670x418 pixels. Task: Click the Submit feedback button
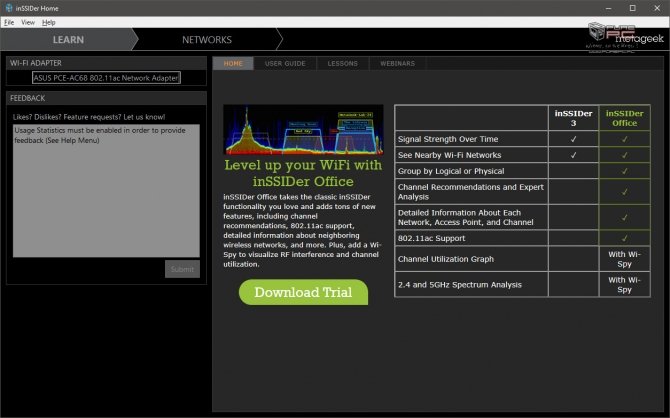tap(182, 269)
